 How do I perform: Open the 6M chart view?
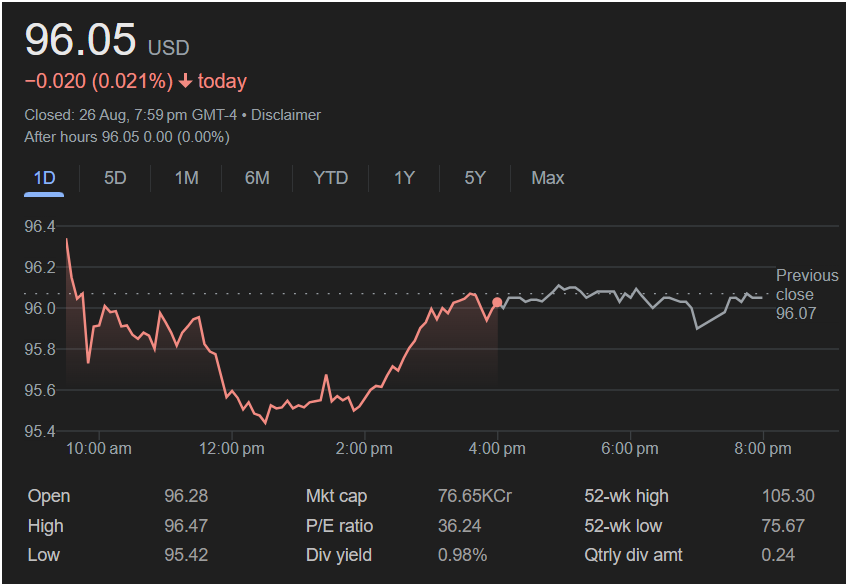257,178
